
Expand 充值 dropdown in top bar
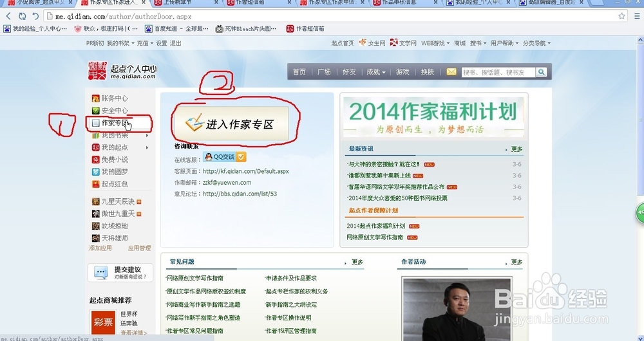pos(144,43)
